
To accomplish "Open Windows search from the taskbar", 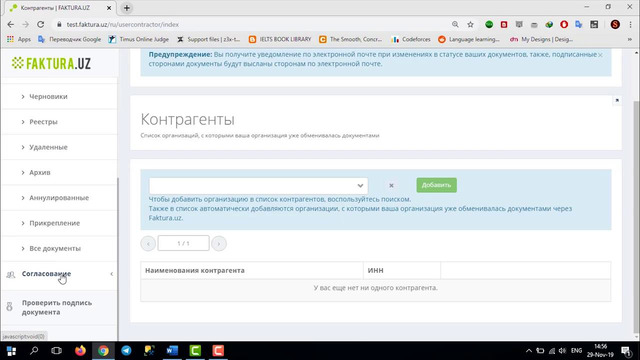I will tap(34, 351).
